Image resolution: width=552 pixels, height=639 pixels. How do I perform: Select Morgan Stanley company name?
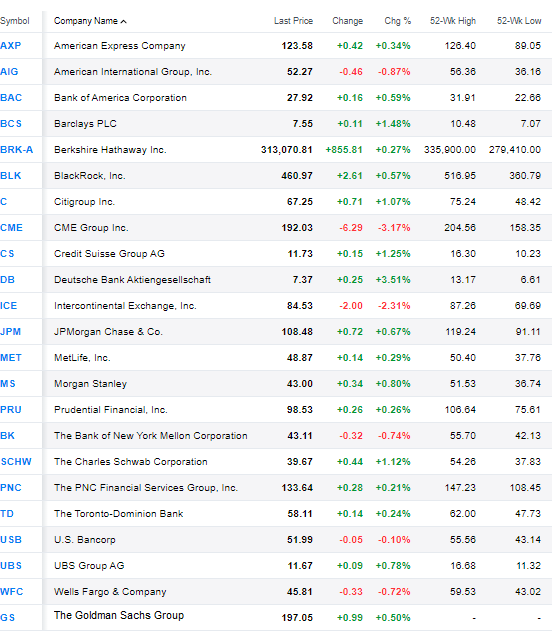(90, 384)
